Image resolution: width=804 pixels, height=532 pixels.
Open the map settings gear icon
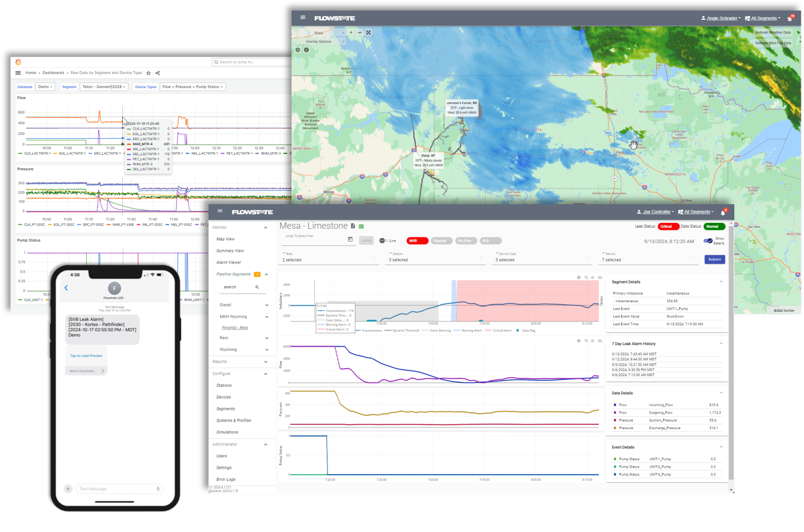(x=298, y=50)
